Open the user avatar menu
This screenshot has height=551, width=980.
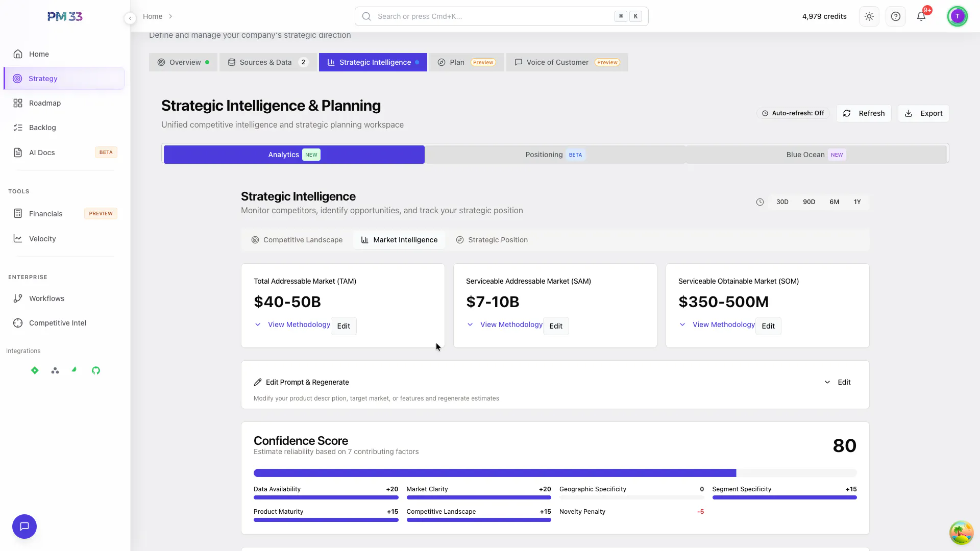pos(958,16)
